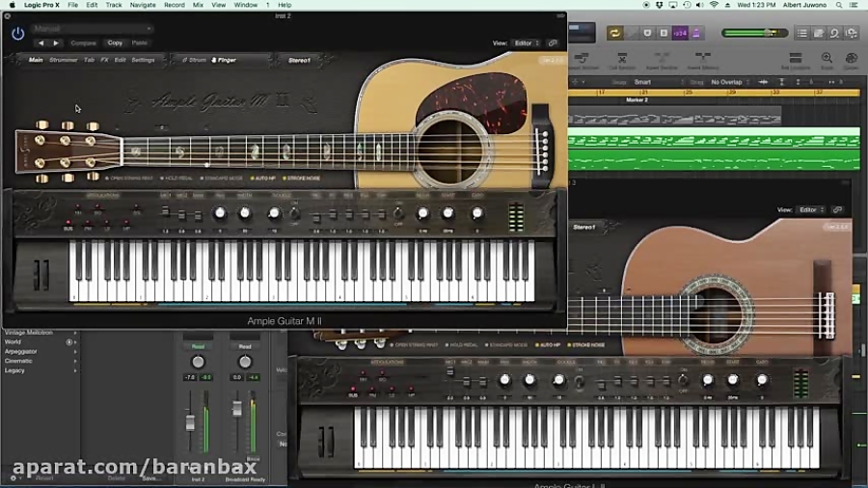Expand the Vintage Mellotron library category
Image resolution: width=868 pixels, height=488 pixels.
(40, 333)
